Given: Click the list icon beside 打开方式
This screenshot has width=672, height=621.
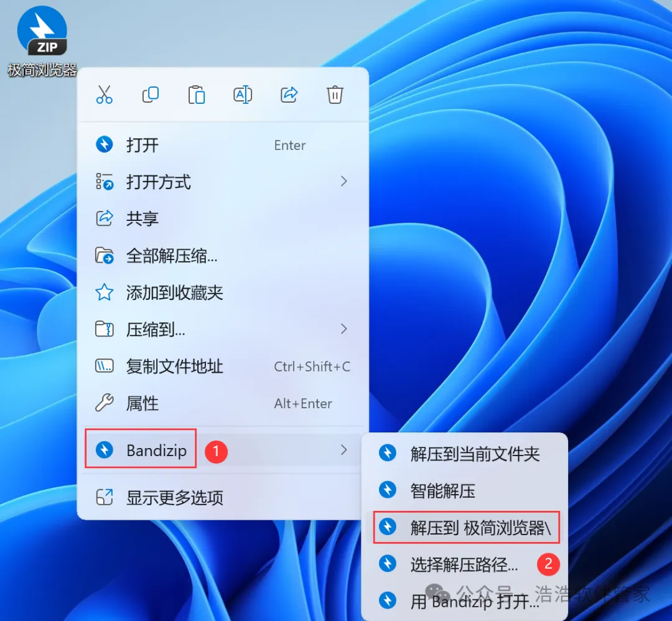Looking at the screenshot, I should click(x=104, y=182).
